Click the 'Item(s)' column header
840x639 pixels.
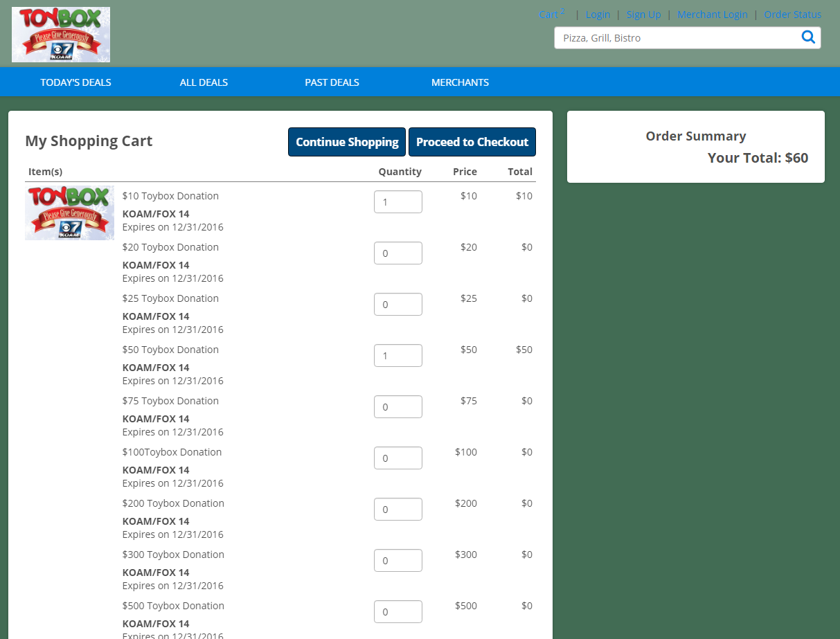(x=45, y=172)
